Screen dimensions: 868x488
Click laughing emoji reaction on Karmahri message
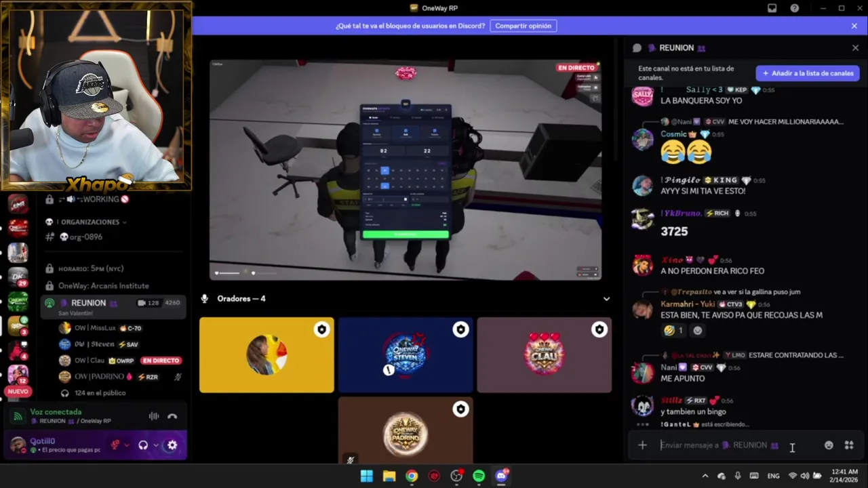pos(674,330)
